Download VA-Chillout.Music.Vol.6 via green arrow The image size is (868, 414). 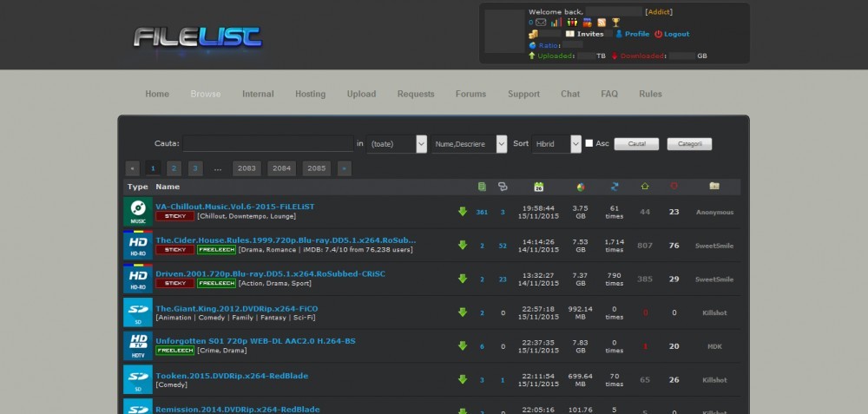[463, 212]
